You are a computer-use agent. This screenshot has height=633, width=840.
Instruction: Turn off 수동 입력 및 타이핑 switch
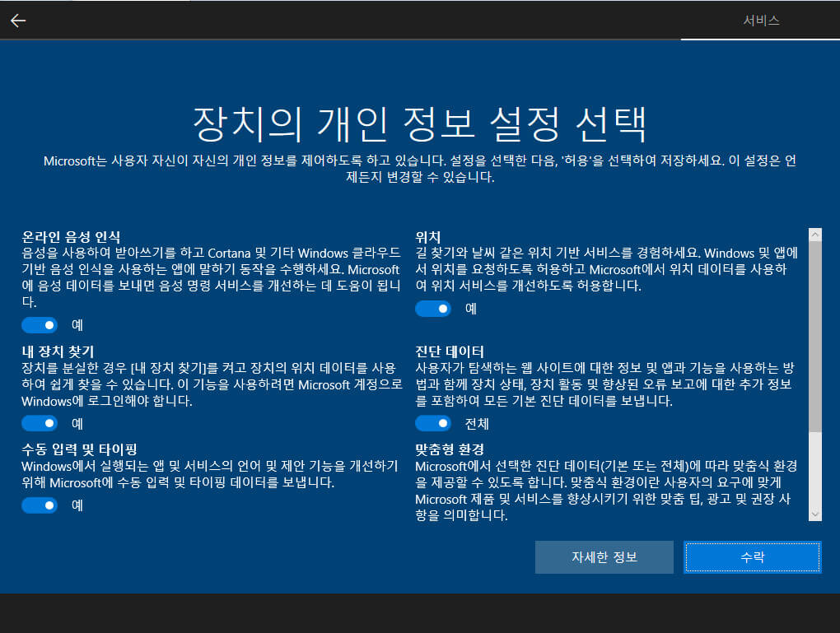(40, 505)
